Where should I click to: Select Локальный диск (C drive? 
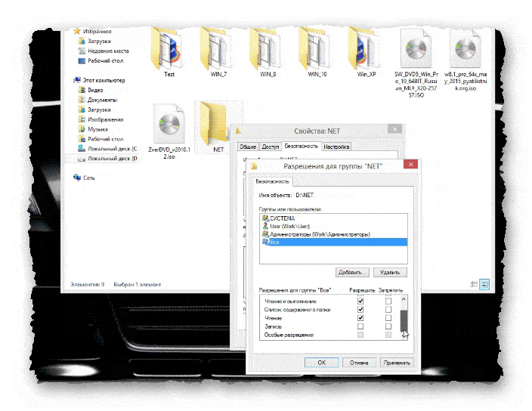pos(112,149)
